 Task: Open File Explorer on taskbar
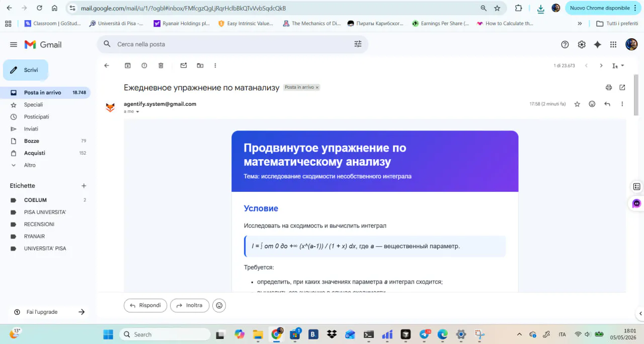(258, 334)
